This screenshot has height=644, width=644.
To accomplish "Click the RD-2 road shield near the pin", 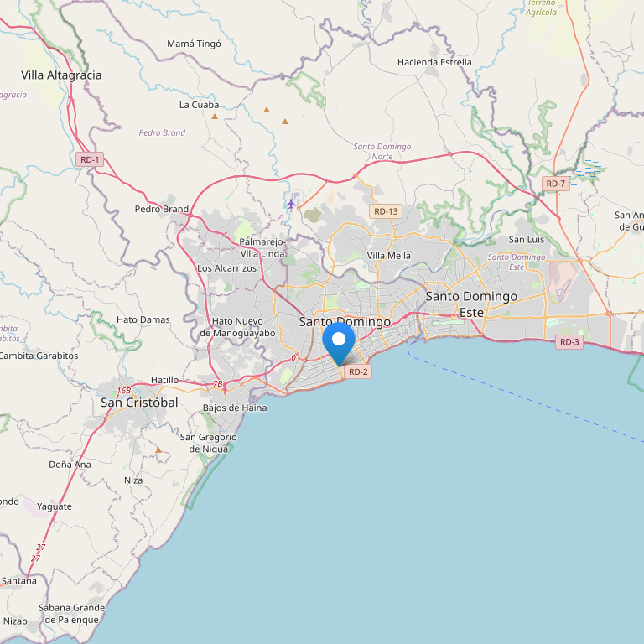I will coord(358,371).
